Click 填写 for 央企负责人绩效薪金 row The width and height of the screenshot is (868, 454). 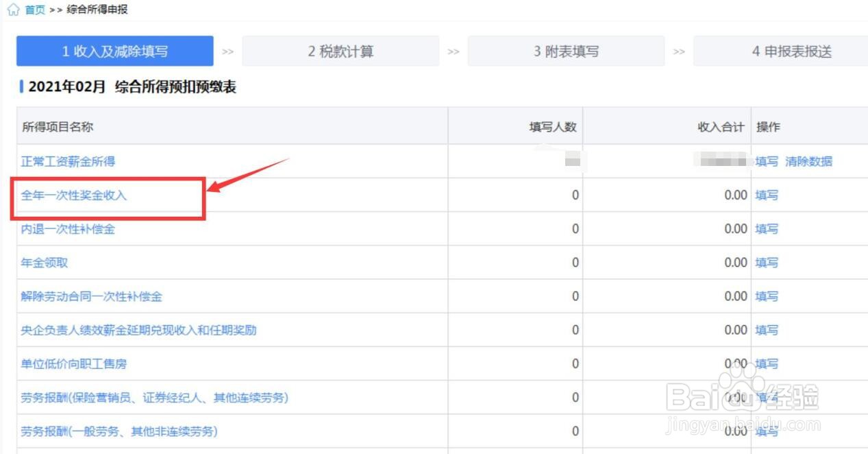[x=767, y=330]
